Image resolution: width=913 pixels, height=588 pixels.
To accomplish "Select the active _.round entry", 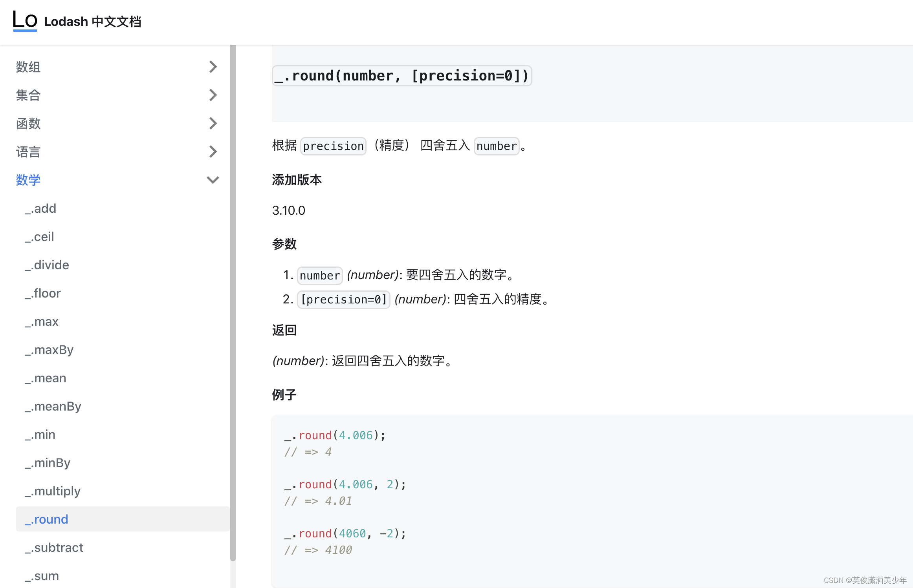I will (123, 519).
